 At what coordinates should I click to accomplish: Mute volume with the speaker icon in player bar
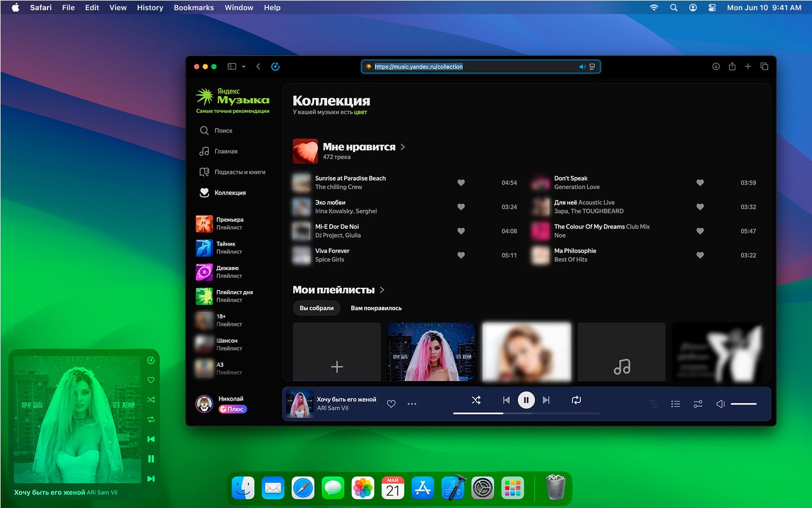point(720,404)
